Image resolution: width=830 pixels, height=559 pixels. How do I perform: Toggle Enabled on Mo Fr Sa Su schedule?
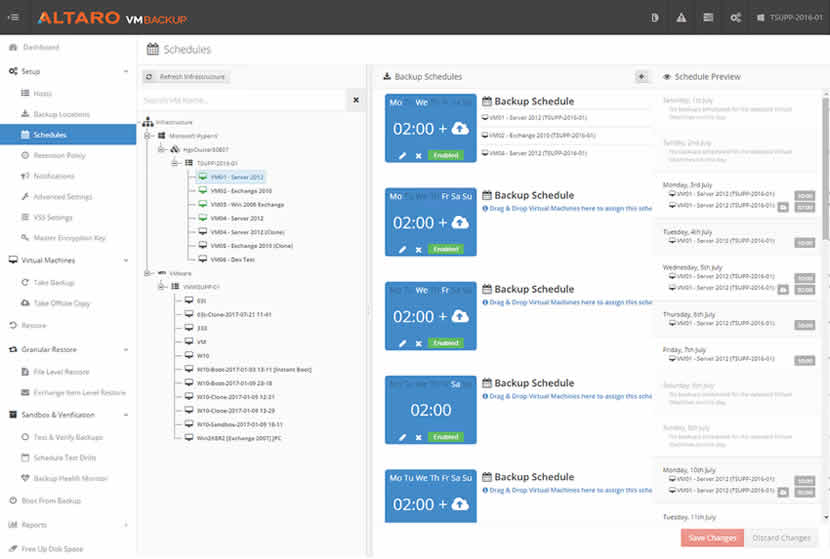click(446, 249)
